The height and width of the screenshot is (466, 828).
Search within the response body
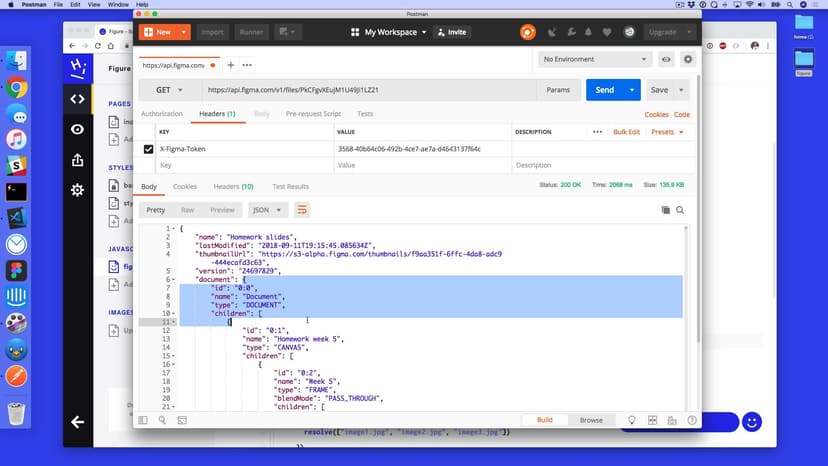tap(680, 210)
